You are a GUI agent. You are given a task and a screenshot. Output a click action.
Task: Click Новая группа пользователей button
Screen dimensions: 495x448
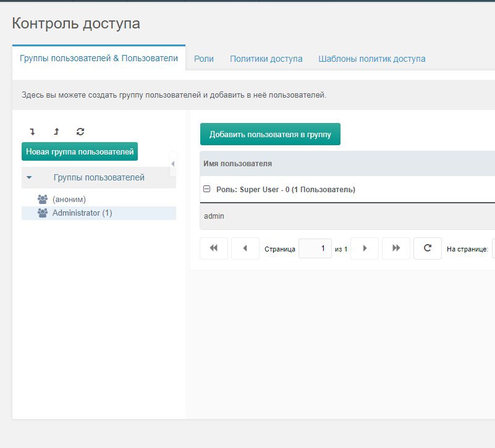[80, 151]
